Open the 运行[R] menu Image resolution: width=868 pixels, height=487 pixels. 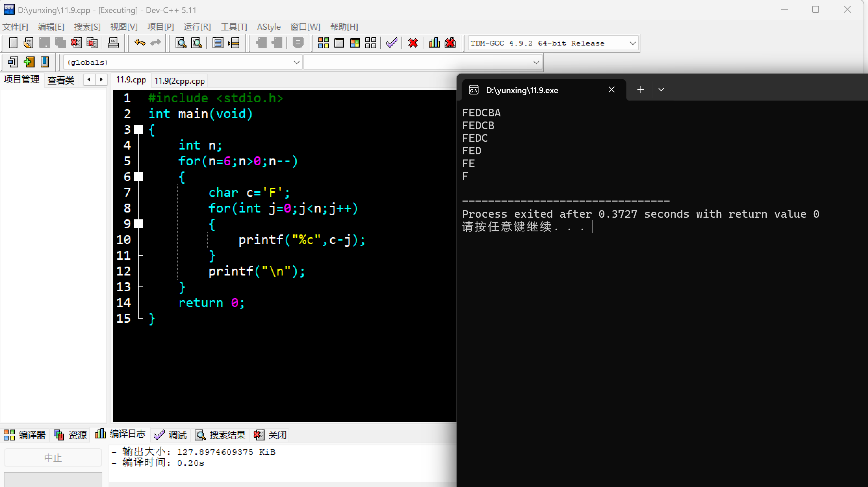197,27
